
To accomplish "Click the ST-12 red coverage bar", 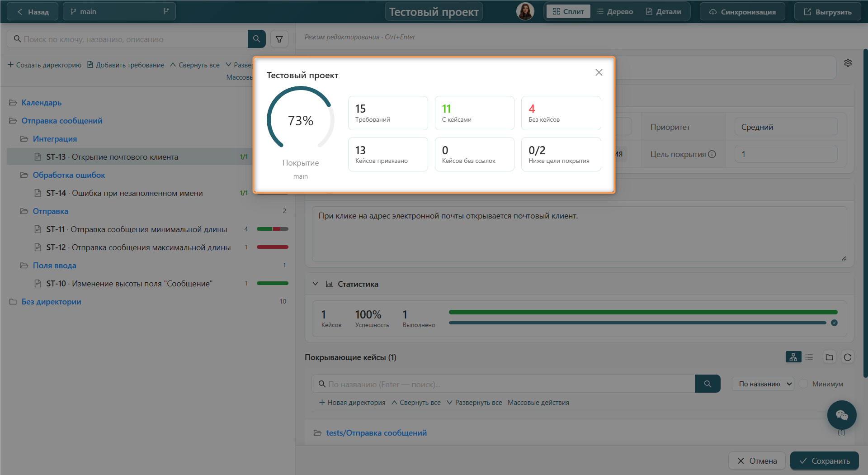I will (x=273, y=247).
